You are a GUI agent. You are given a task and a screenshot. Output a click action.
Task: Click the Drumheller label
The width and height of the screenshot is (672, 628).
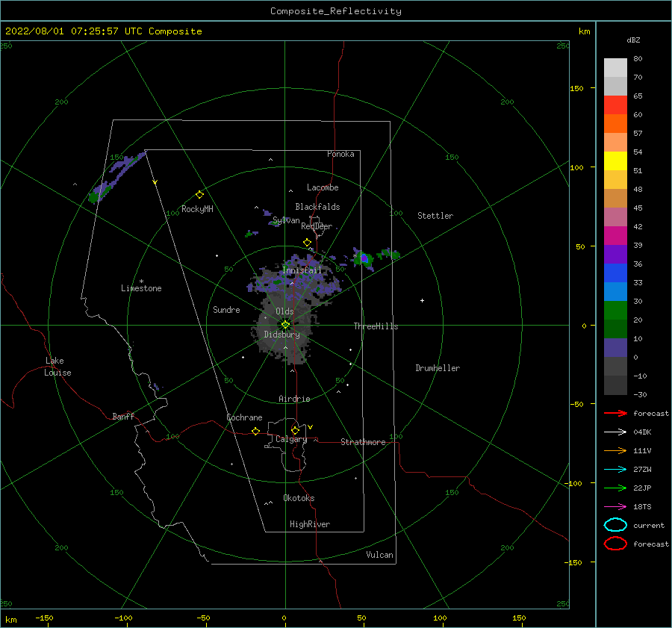(x=438, y=368)
